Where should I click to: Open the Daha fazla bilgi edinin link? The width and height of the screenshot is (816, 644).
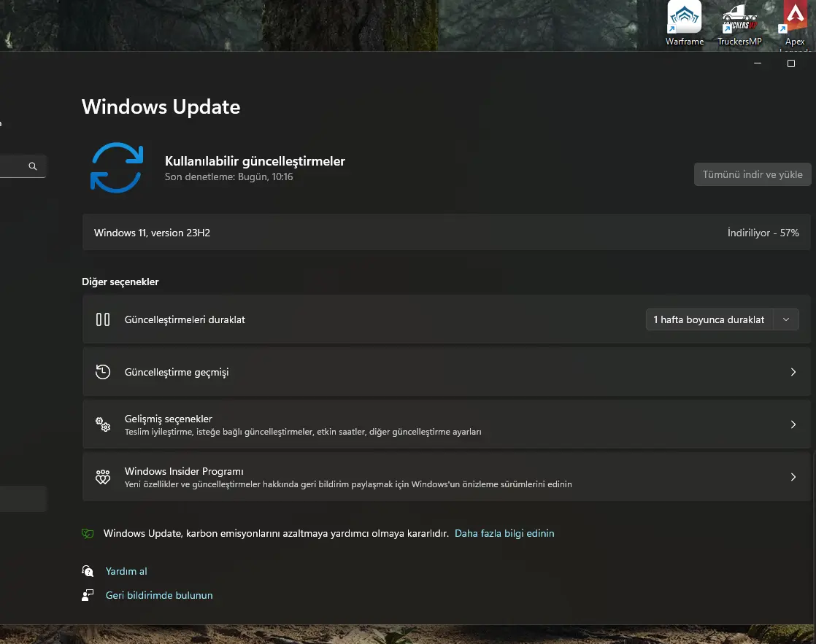[x=504, y=533]
